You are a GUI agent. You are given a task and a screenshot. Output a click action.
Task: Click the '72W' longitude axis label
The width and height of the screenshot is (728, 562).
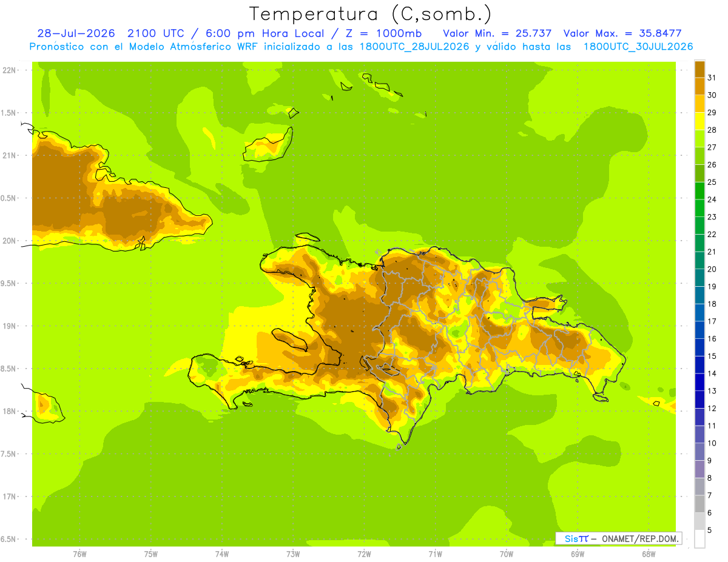point(364,554)
